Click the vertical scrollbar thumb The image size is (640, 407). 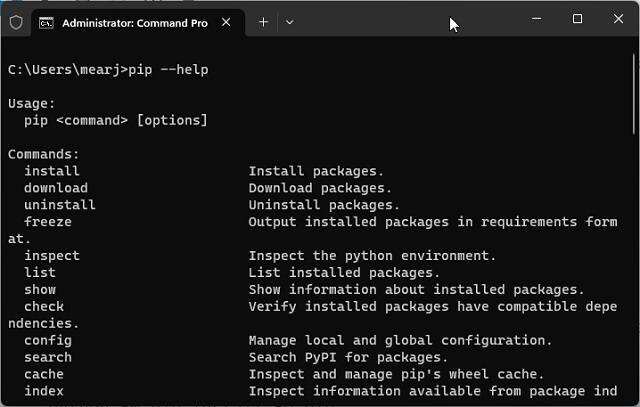[634, 90]
